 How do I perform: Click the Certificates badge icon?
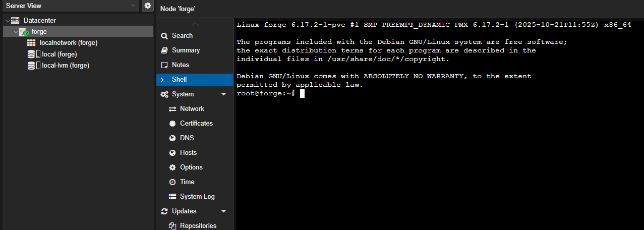(172, 124)
